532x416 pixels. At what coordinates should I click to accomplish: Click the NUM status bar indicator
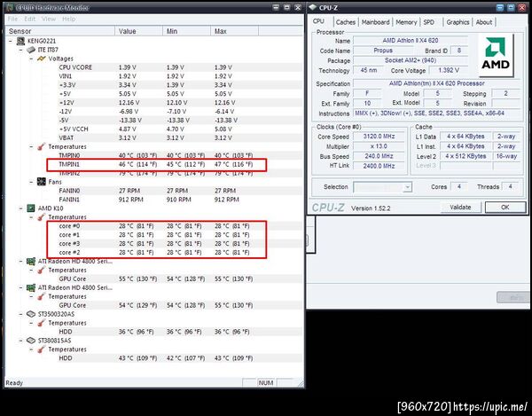click(266, 383)
